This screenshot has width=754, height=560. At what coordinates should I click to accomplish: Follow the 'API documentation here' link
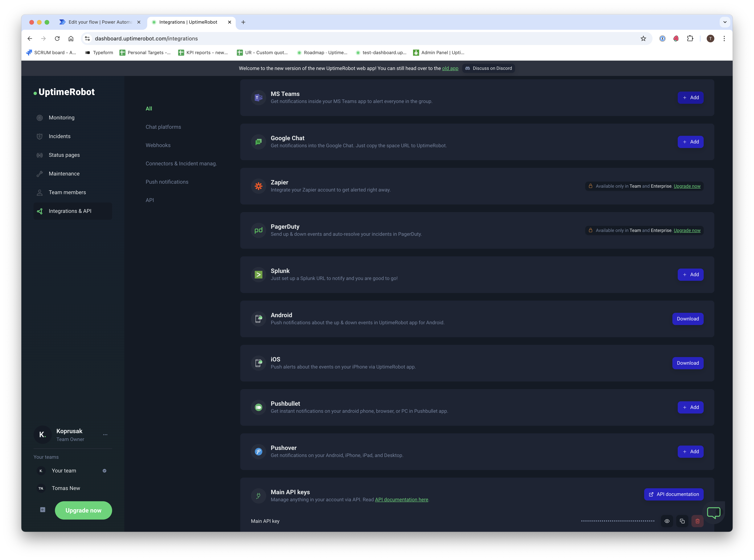pos(401,499)
